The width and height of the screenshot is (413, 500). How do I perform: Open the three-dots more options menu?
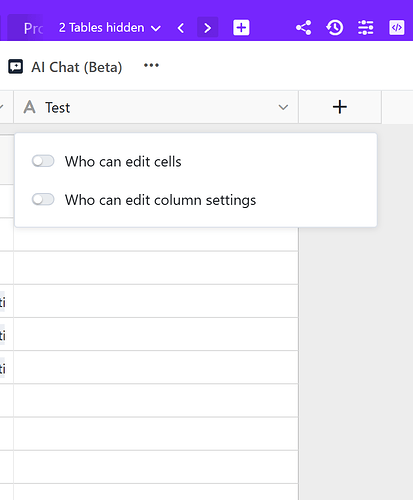151,65
